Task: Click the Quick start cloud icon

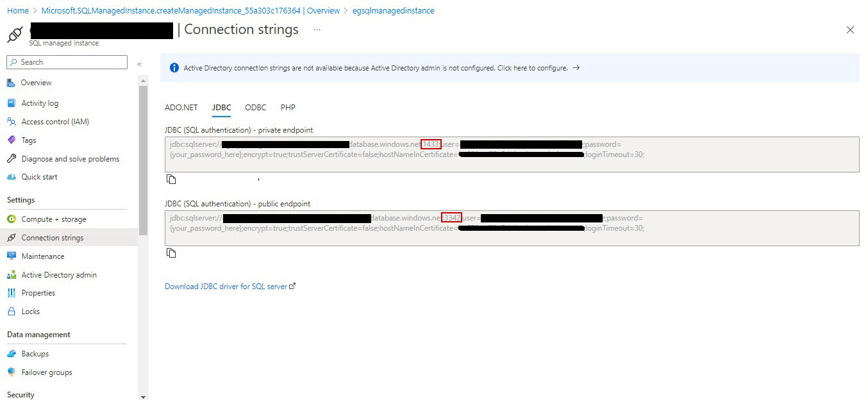Action: point(11,177)
